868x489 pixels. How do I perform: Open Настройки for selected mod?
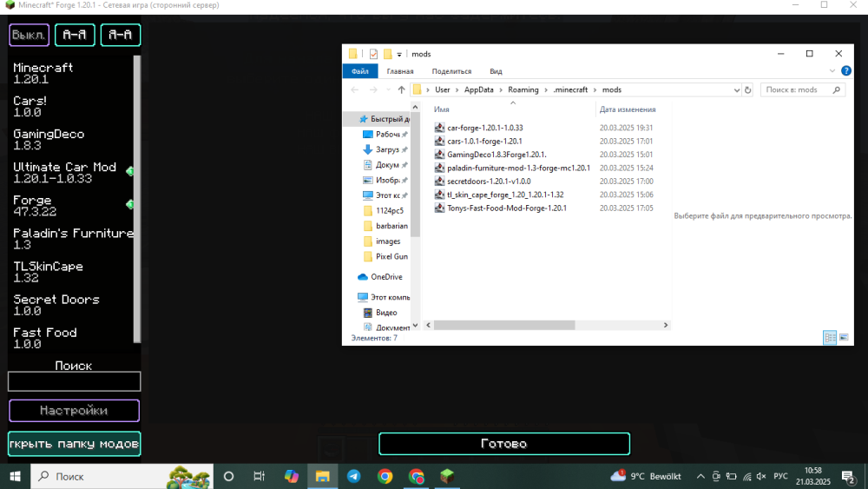click(74, 410)
